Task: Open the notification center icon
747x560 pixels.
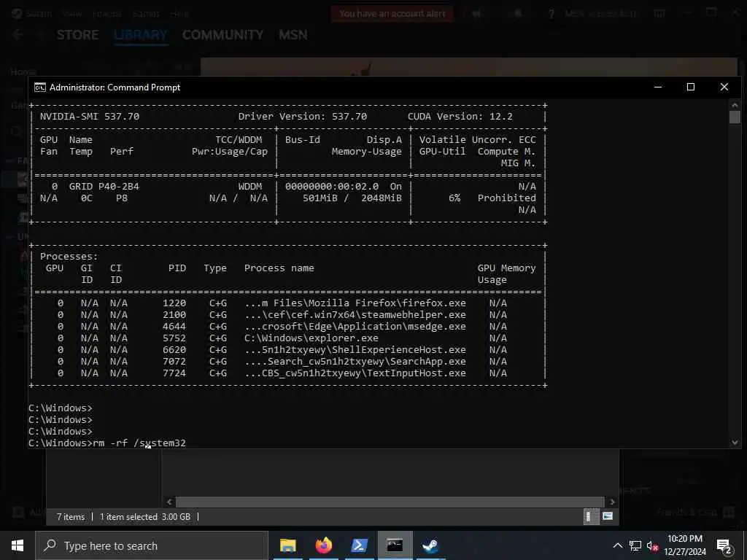Action: [724, 546]
